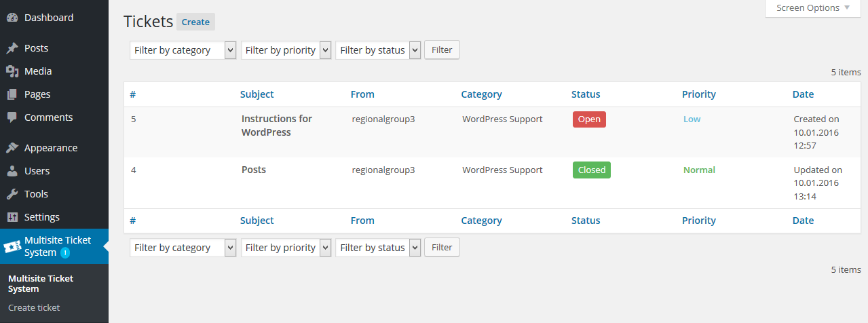
Task: Open the Instructions for WordPress ticket
Action: (x=277, y=126)
